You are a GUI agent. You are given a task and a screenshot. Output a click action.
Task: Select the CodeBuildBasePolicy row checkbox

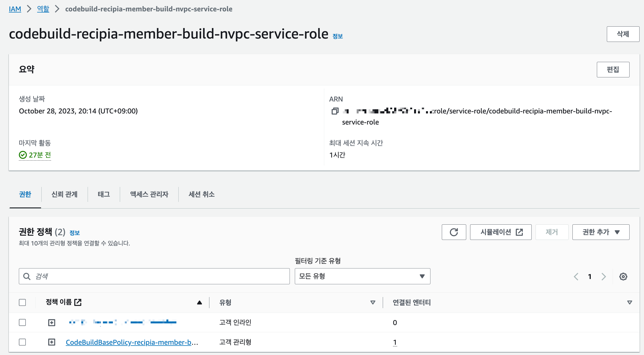(x=22, y=342)
